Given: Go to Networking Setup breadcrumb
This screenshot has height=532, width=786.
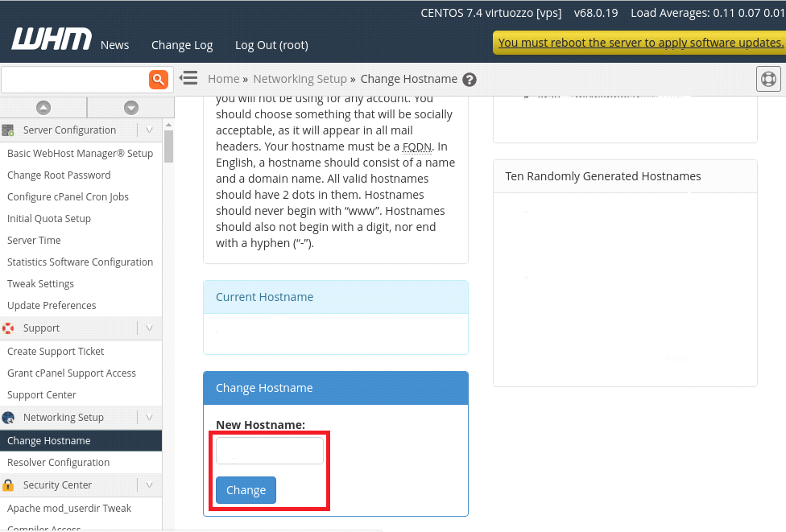Looking at the screenshot, I should point(300,79).
